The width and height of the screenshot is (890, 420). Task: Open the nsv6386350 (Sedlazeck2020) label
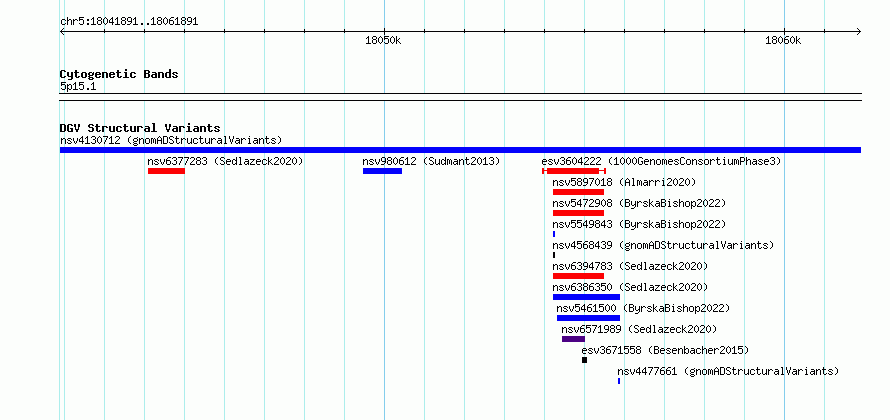[x=630, y=287]
